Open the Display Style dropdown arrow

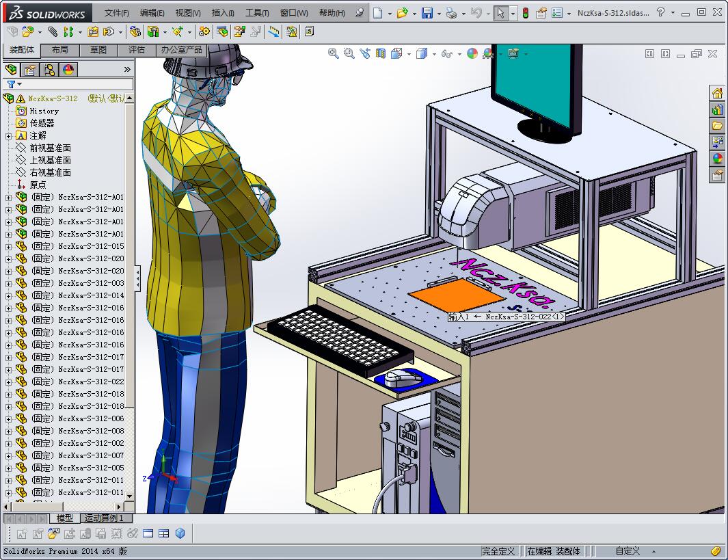click(434, 54)
